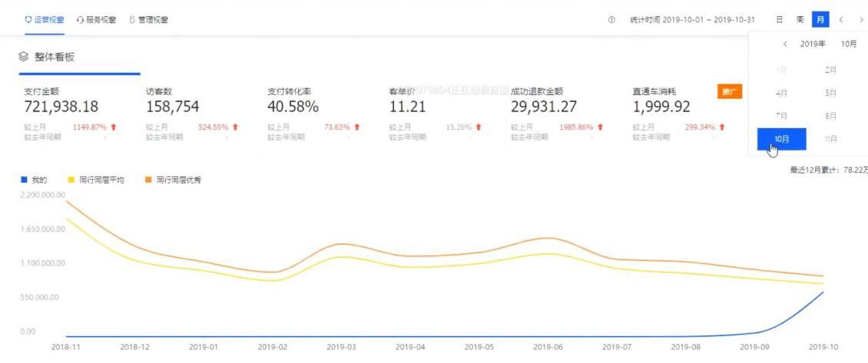The height and width of the screenshot is (363, 868).
Task: Select the 客单价 metric card
Action: (x=445, y=114)
